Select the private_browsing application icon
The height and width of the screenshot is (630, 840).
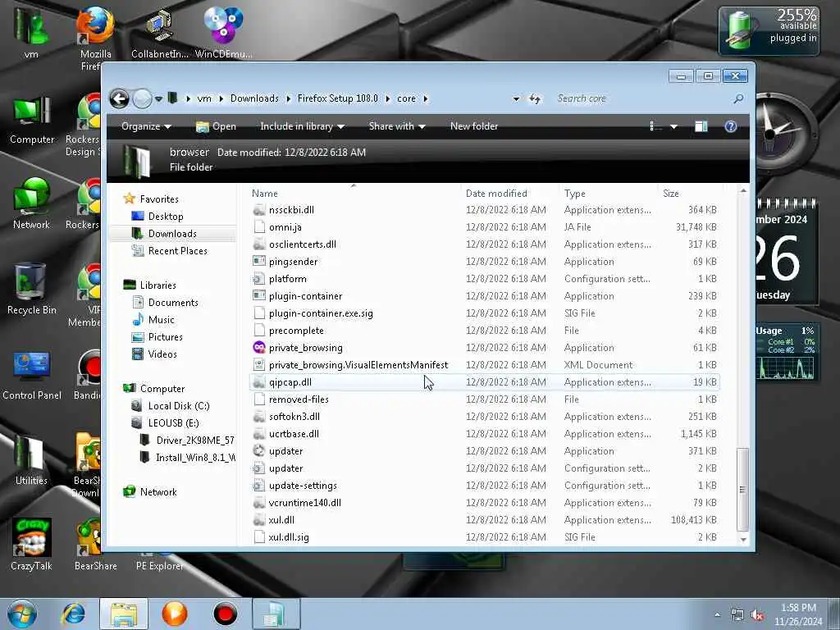pyautogui.click(x=259, y=347)
